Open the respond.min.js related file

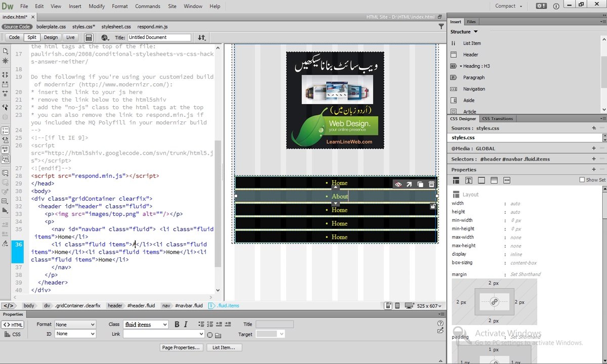(152, 27)
